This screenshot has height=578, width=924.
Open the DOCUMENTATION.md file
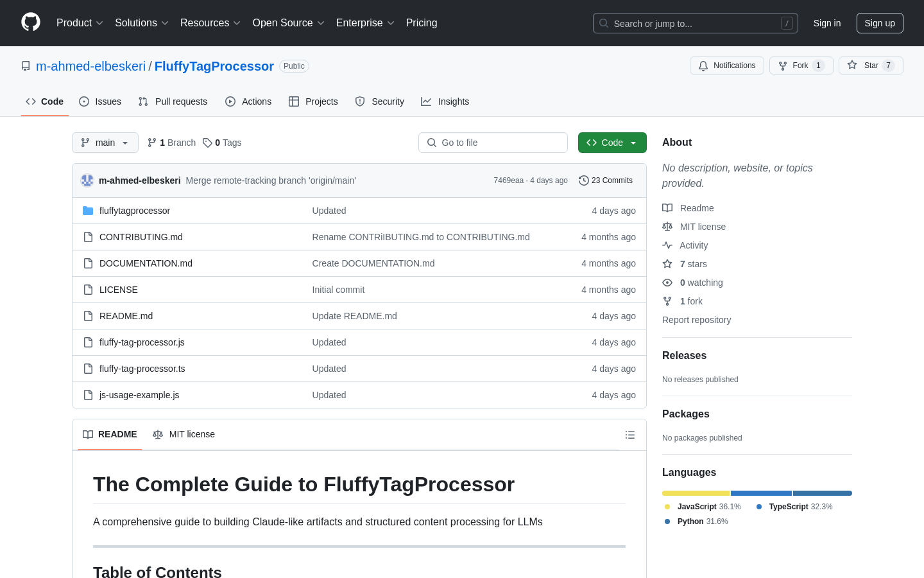coord(146,263)
